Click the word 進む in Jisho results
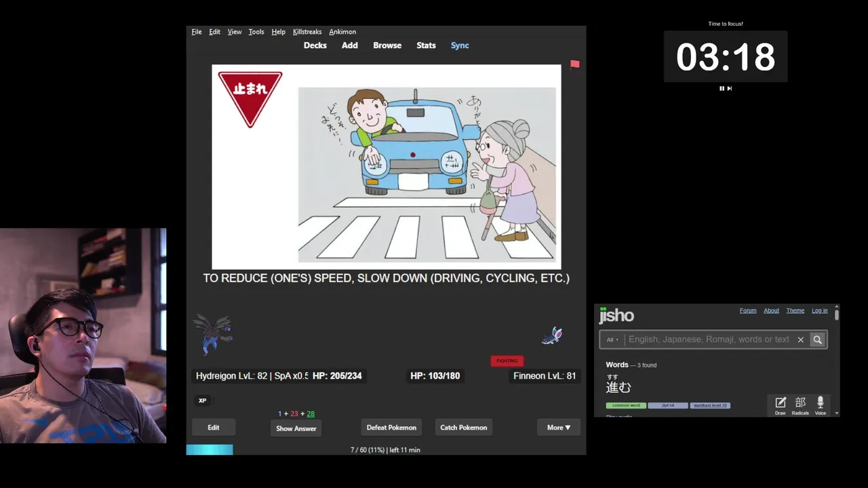 [x=618, y=387]
